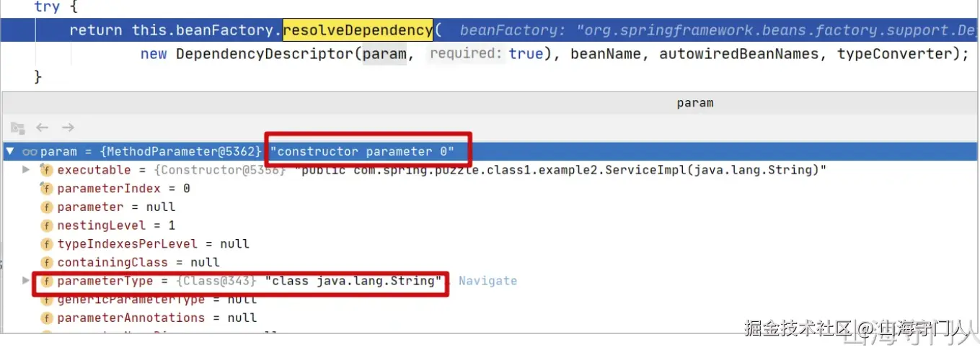Click the beanName argument in code

pyautogui.click(x=606, y=54)
